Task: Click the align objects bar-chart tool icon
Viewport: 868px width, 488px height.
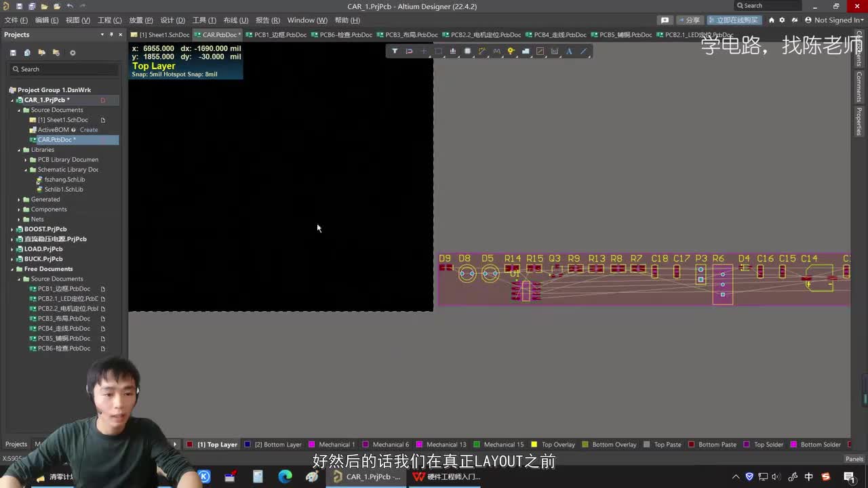Action: tap(453, 51)
